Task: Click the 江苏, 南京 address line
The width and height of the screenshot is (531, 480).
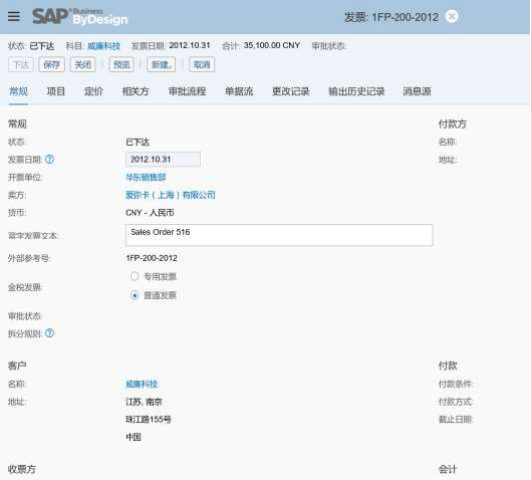Action: [x=144, y=402]
